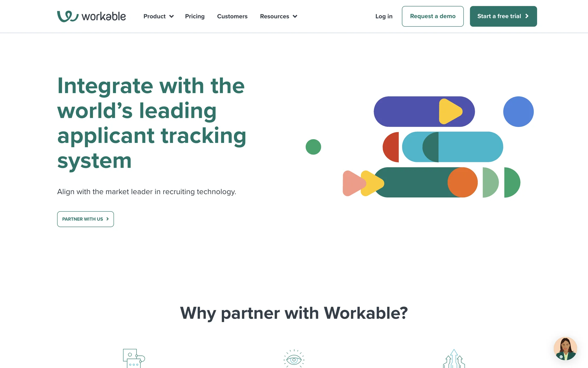Click the Workable logo icon
The image size is (588, 368).
point(68,16)
